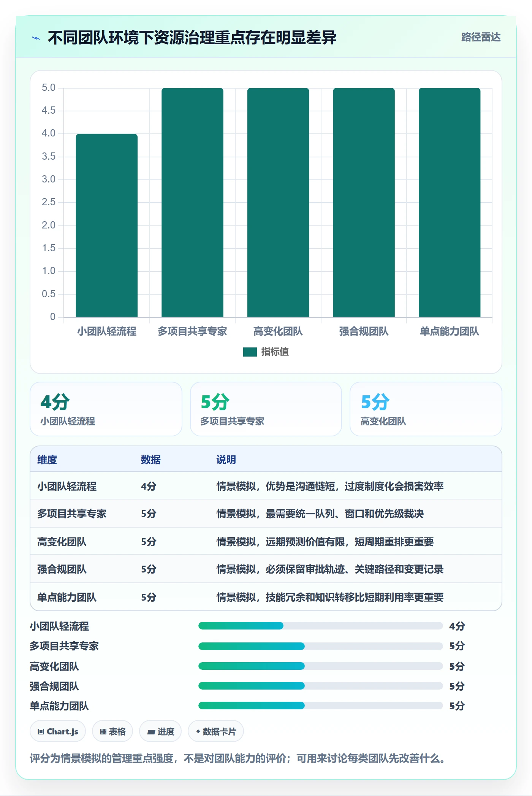This screenshot has width=532, height=796.
Task: Select the Chart.js tag
Action: (x=58, y=731)
